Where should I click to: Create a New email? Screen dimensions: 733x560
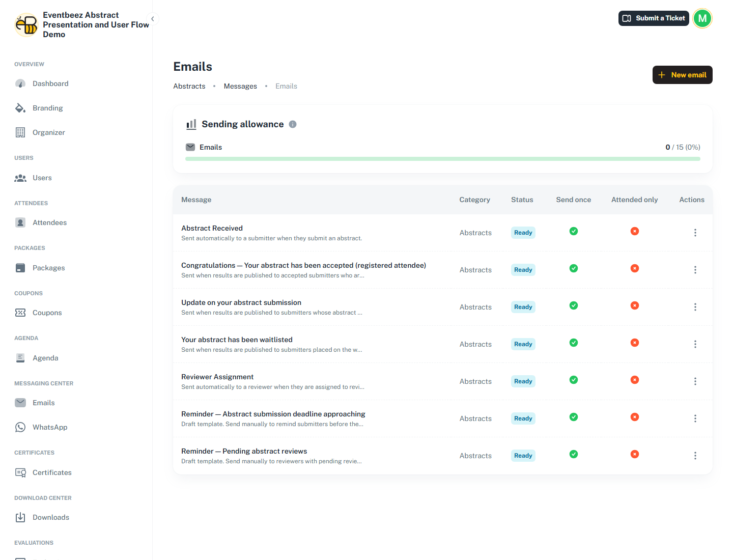point(682,75)
